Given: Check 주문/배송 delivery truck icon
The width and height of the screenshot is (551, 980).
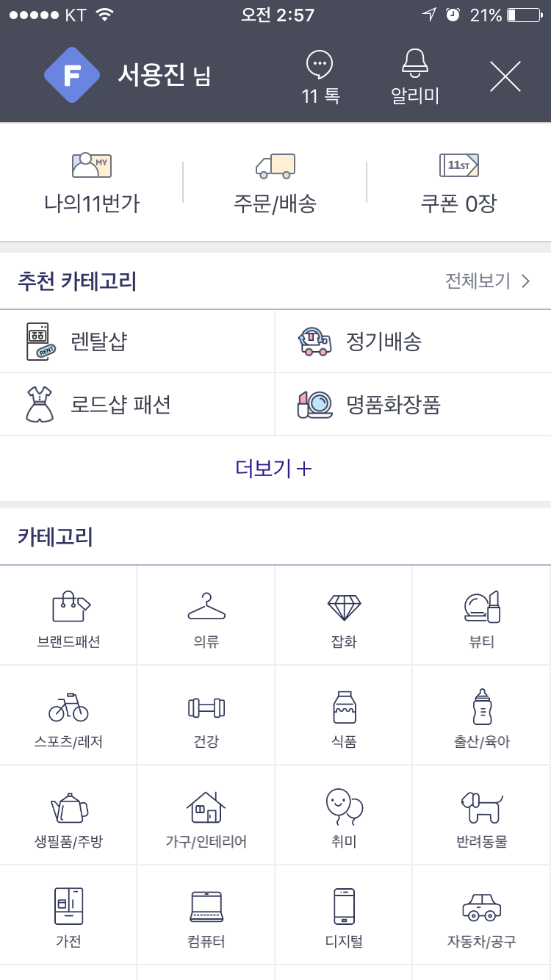Looking at the screenshot, I should (x=275, y=165).
